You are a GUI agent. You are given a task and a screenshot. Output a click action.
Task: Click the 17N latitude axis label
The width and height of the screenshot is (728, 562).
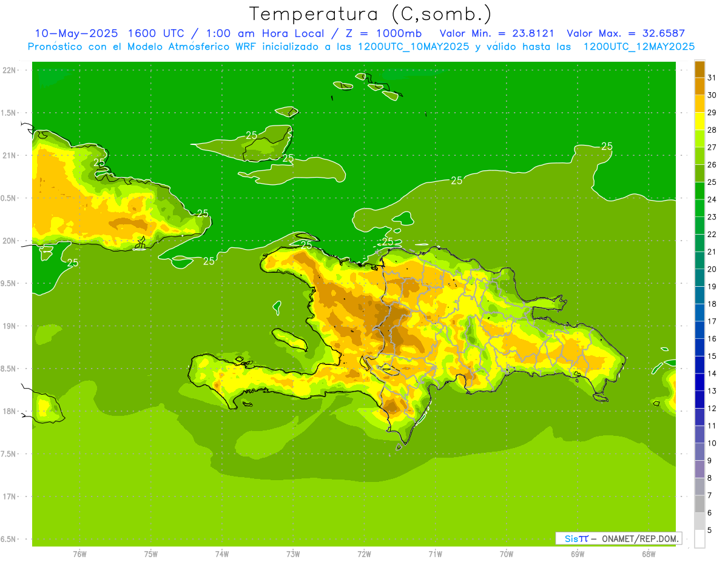tap(10, 497)
